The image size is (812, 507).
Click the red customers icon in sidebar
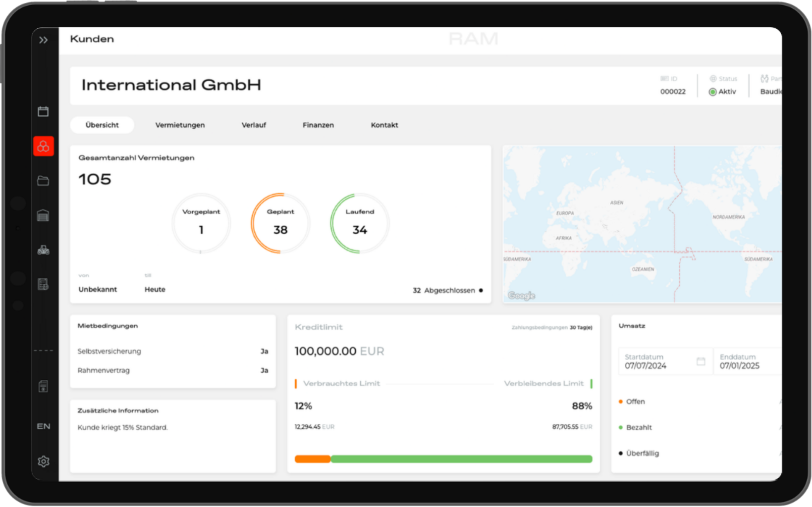point(44,147)
